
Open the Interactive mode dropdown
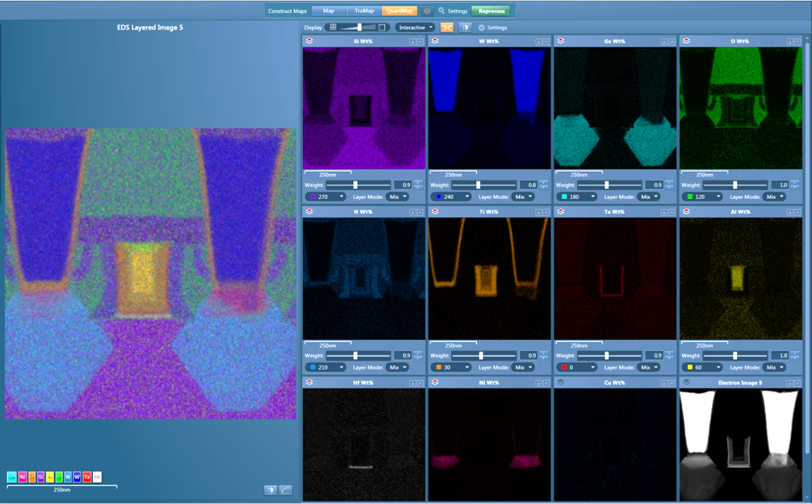pyautogui.click(x=415, y=27)
